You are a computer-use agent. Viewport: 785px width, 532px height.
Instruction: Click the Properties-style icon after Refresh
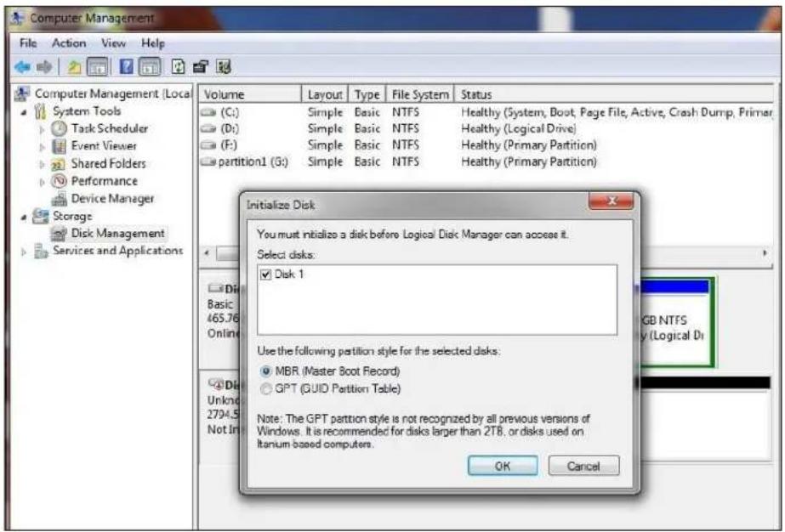click(x=201, y=66)
